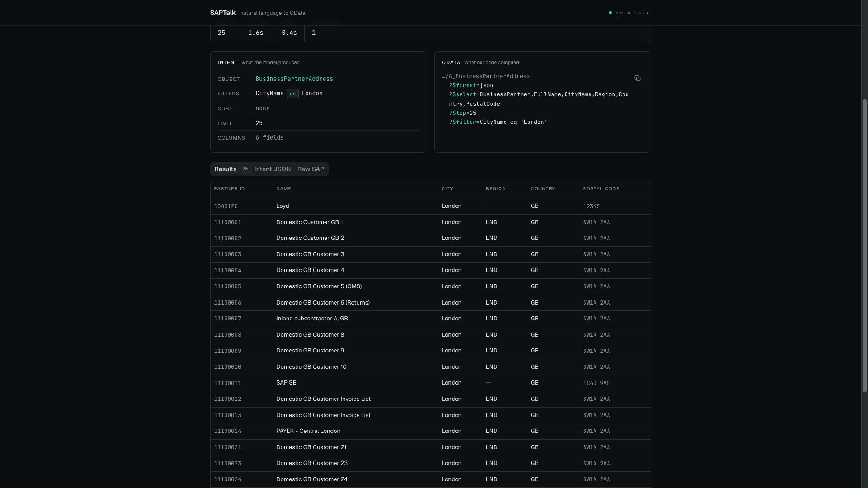Click Domestic GB Customer 4
The image size is (868, 488).
pos(310,270)
